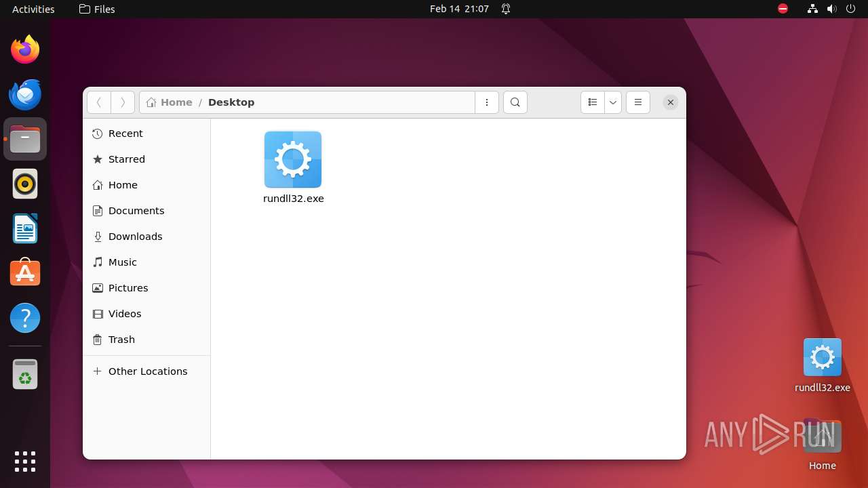
Task: Click the red do-not-disturb indicator icon
Action: [783, 9]
